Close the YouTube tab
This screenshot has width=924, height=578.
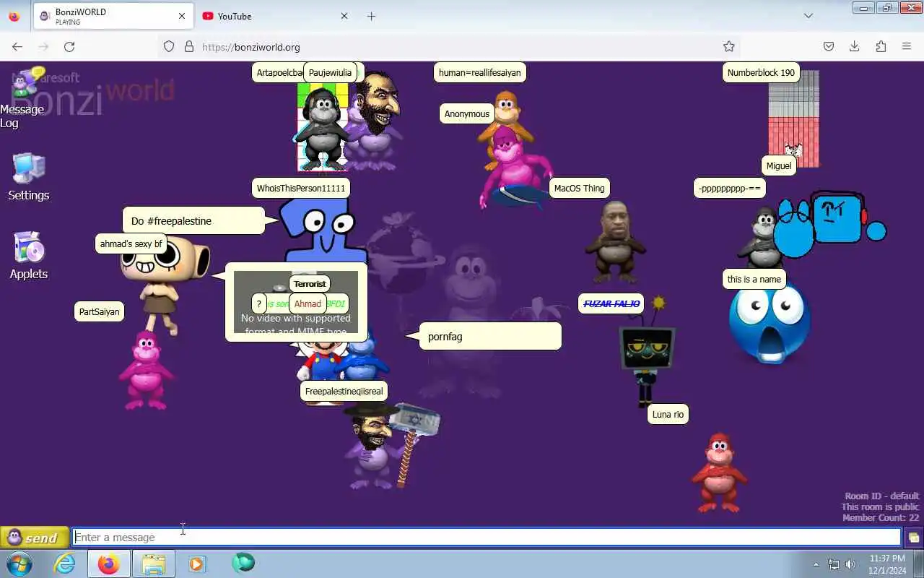point(344,16)
